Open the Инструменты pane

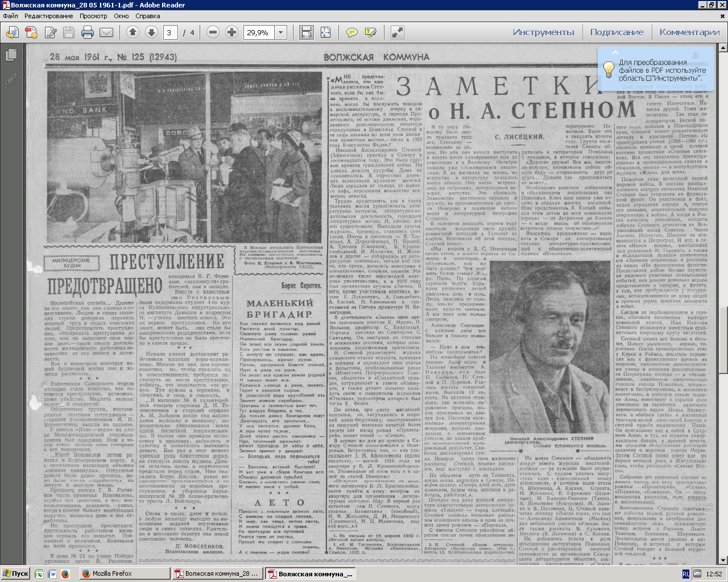(x=544, y=32)
